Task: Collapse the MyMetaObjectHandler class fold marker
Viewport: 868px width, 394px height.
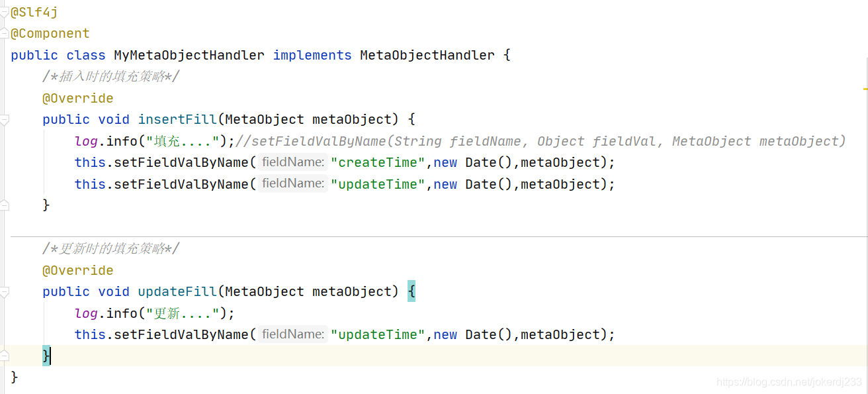Action: 4,12
